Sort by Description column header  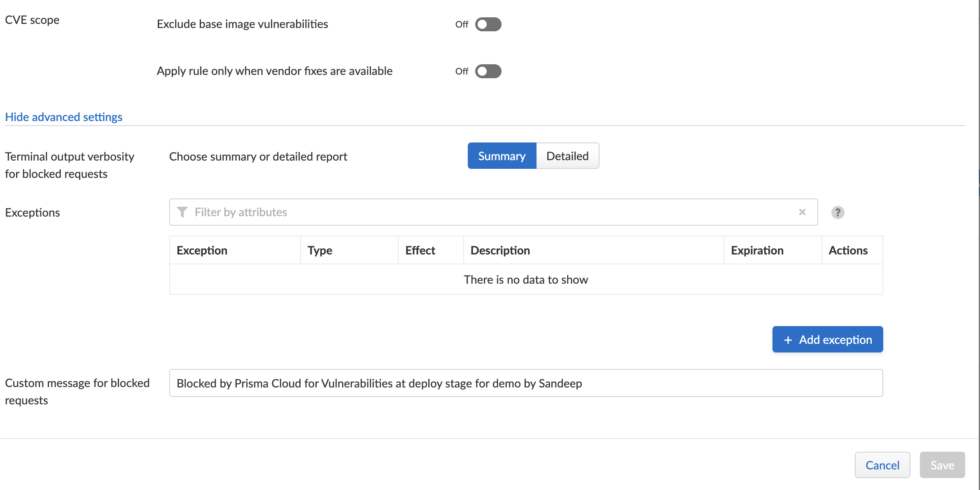tap(500, 250)
